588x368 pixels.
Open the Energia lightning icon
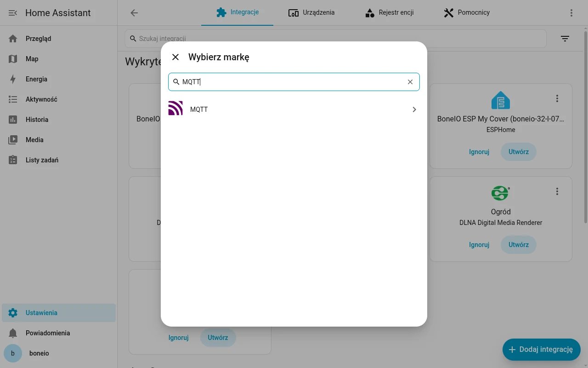13,79
